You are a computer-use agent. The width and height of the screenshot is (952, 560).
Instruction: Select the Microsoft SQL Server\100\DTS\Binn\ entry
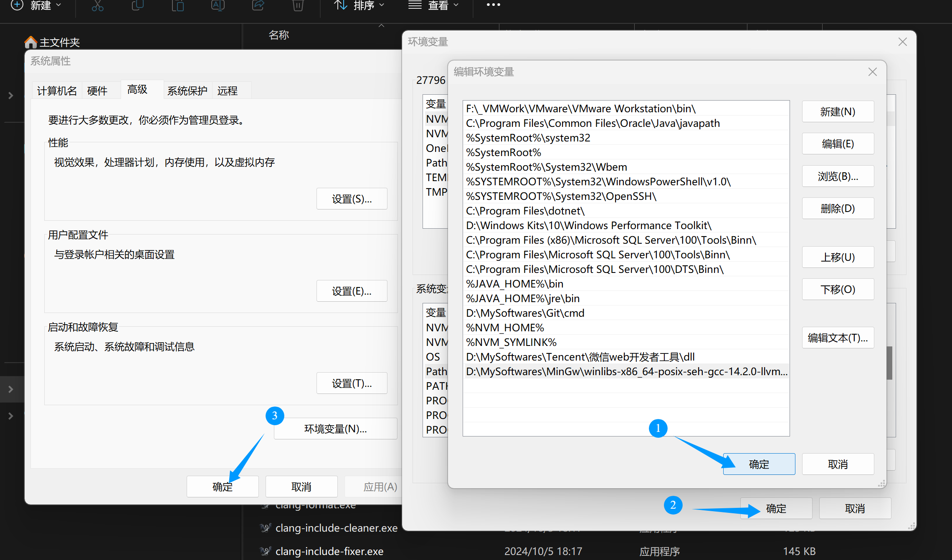point(626,269)
